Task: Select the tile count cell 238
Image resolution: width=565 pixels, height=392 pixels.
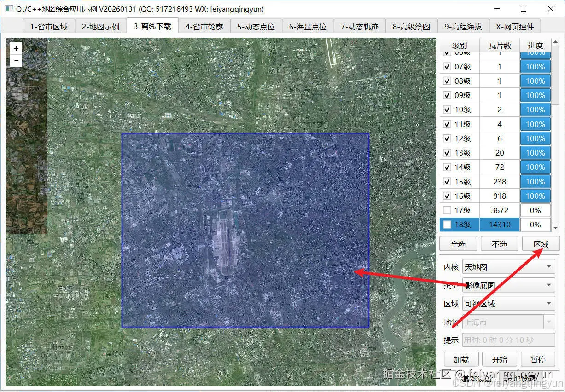Action: click(500, 182)
